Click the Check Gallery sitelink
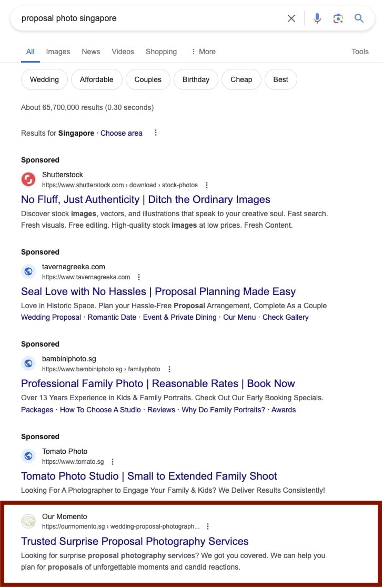 [x=286, y=317]
